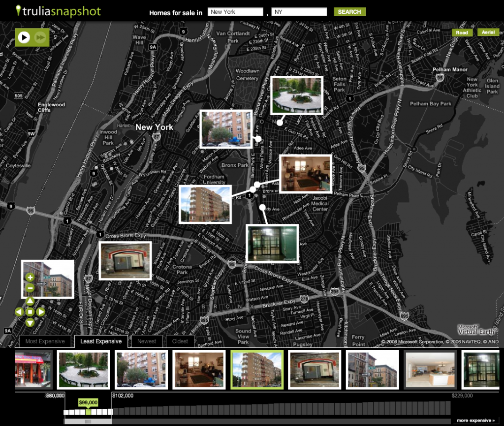Open the red storefront thumbnail in strip
This screenshot has width=504, height=426.
[33, 370]
